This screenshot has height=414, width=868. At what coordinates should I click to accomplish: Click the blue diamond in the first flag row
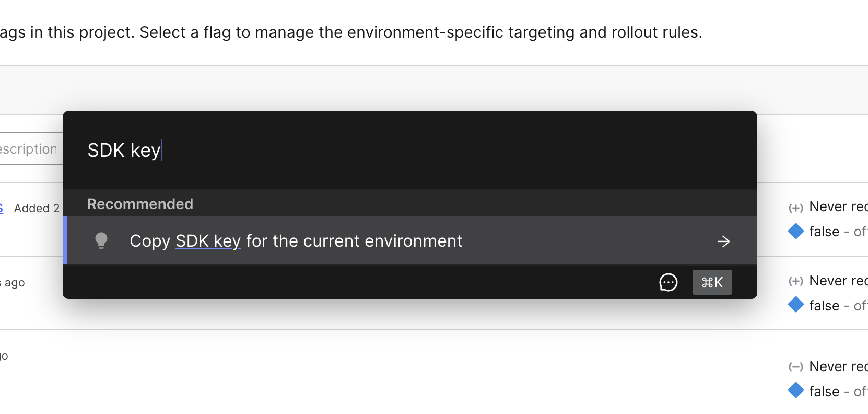click(x=796, y=231)
